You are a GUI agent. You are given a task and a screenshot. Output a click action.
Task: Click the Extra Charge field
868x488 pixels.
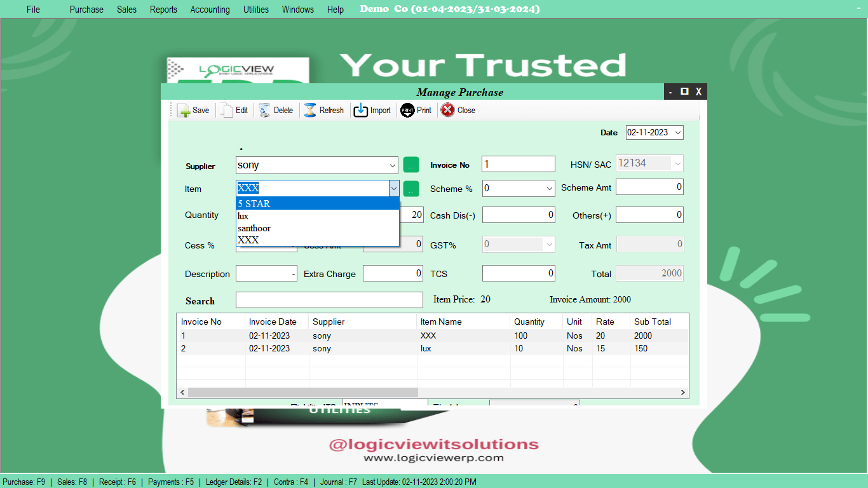point(393,273)
